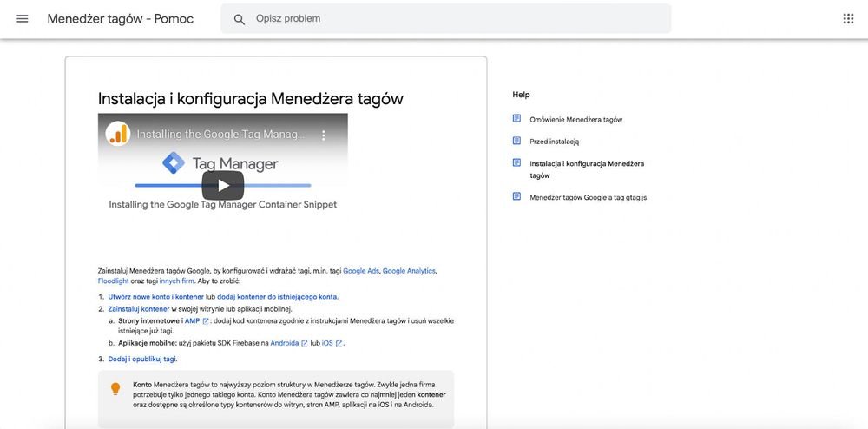Click the article icon beside Menedżer tagów Google a tag gtag.js

pyautogui.click(x=516, y=196)
